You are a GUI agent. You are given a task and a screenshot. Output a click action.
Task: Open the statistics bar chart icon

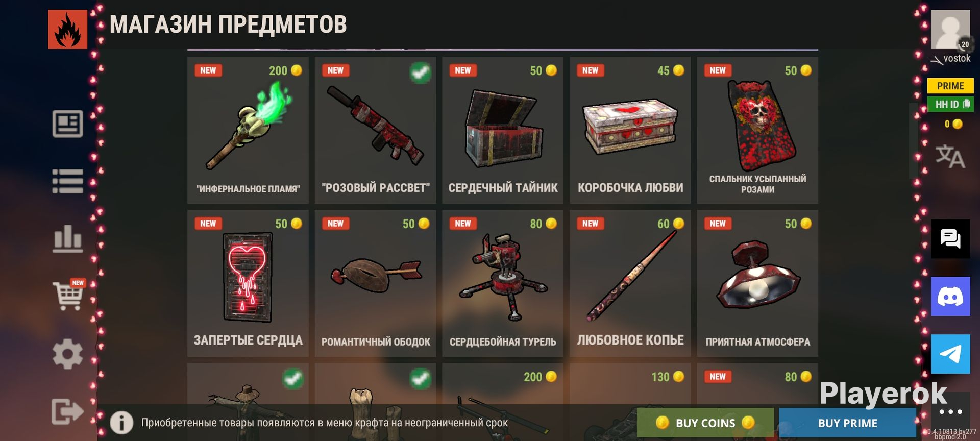[67, 239]
